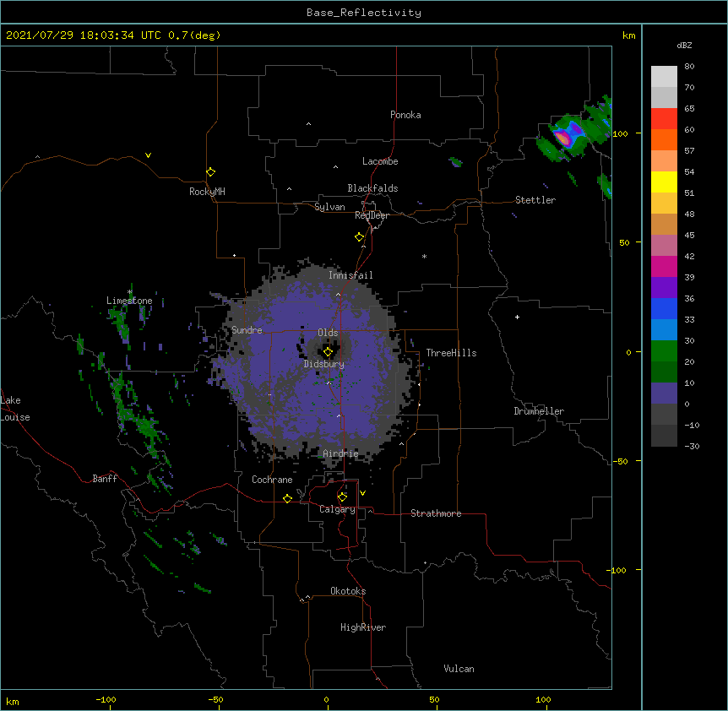Click the yellow diamond marker above RockyMH
This screenshot has height=711, width=728.
[210, 172]
